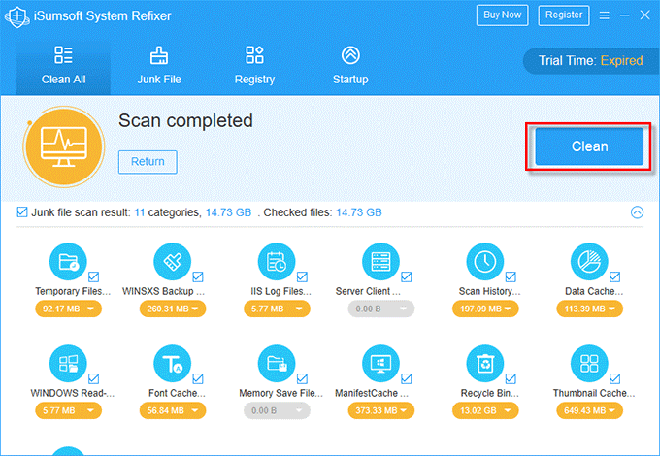Open the hamburger menu icon
This screenshot has width=660, height=456.
(x=604, y=16)
